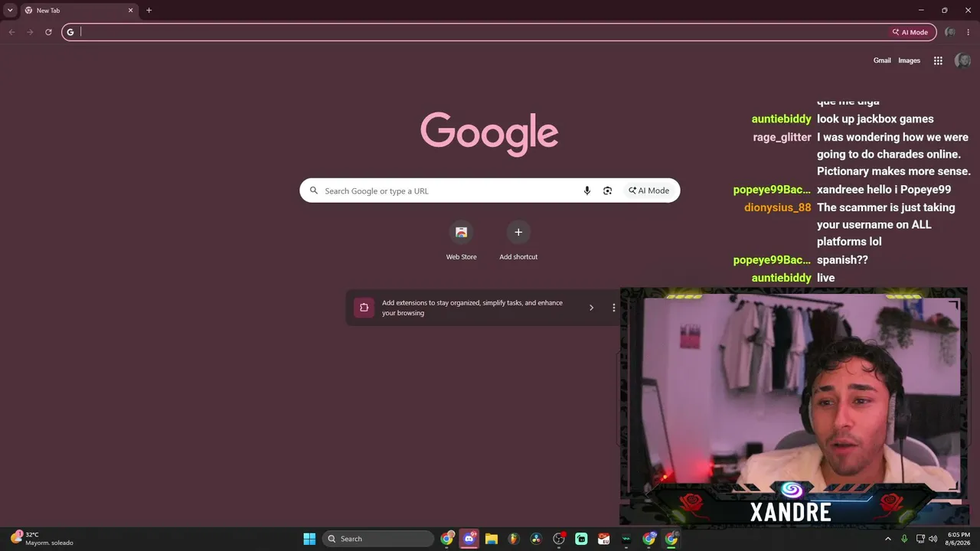980x551 pixels.
Task: Click AI Mode button in Google search box
Action: click(649, 191)
